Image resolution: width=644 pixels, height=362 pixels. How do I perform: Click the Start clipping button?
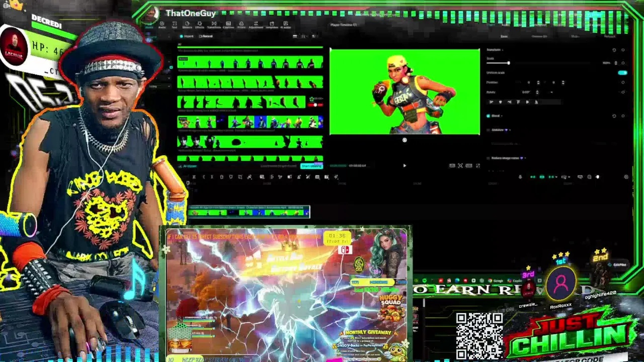(x=311, y=166)
